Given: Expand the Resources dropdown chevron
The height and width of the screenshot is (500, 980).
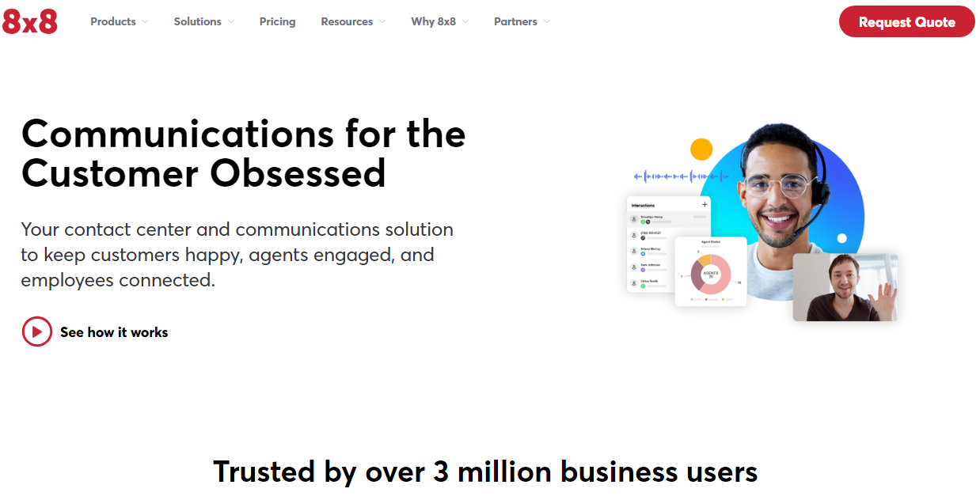Looking at the screenshot, I should 382,22.
